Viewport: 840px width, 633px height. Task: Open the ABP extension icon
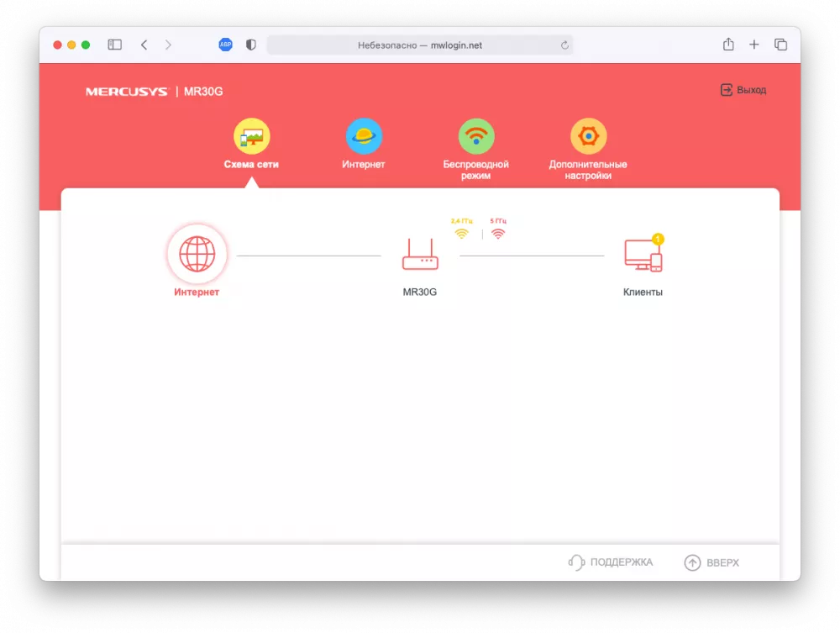pos(225,45)
